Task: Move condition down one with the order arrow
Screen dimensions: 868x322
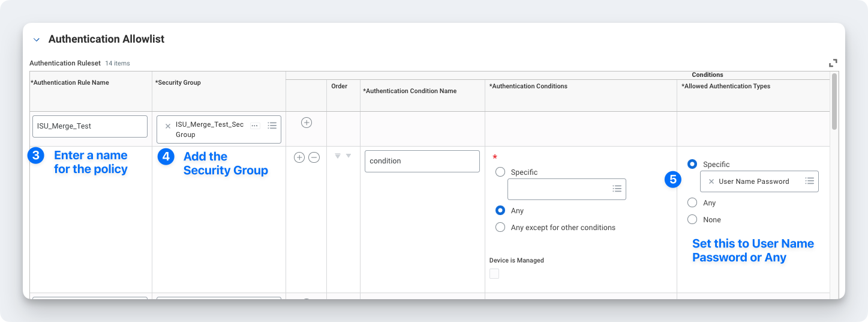Action: click(349, 156)
